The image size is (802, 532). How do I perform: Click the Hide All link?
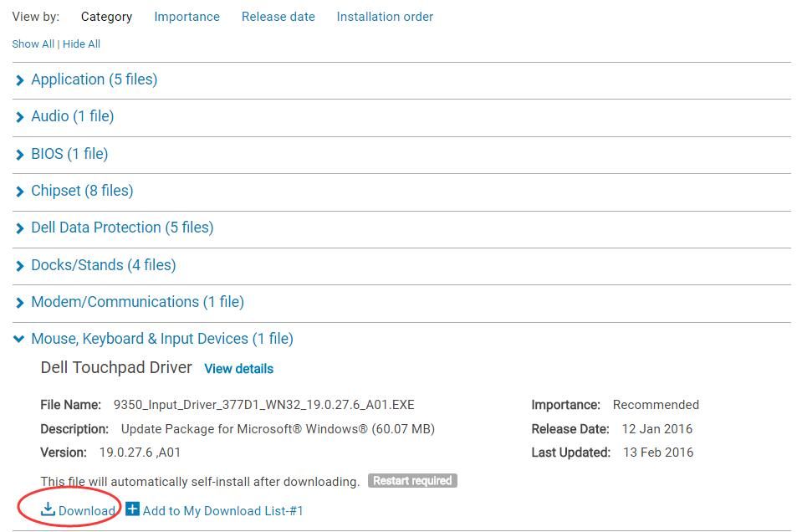click(x=81, y=44)
